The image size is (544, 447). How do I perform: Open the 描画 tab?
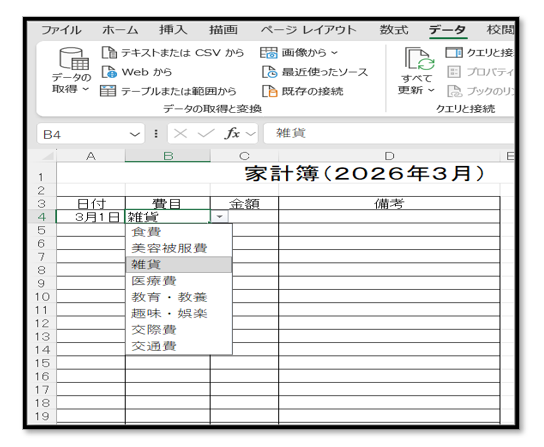[x=223, y=30]
